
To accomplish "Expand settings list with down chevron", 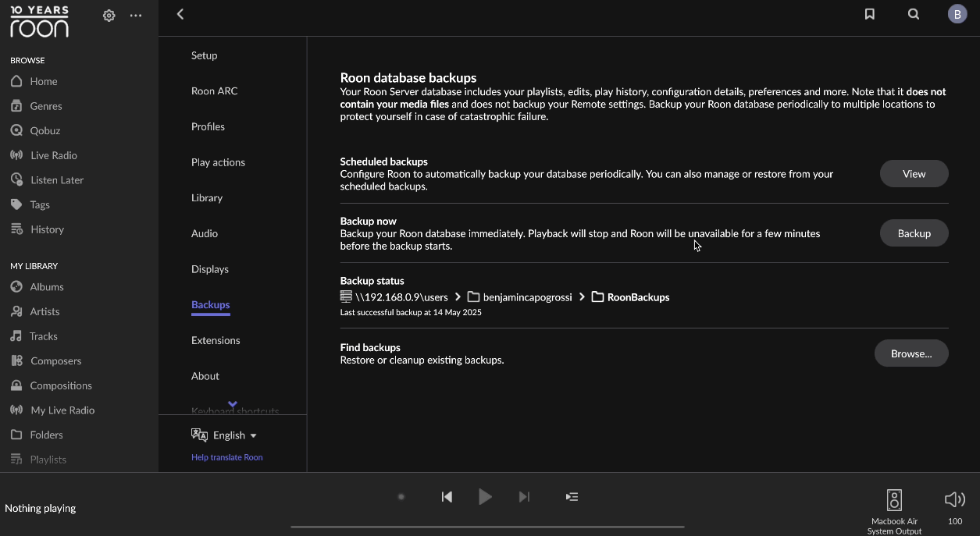I will tap(232, 404).
